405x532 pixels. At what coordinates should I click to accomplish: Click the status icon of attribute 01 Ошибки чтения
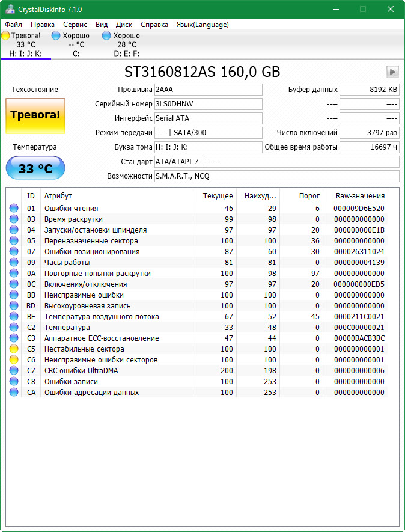pyautogui.click(x=14, y=209)
